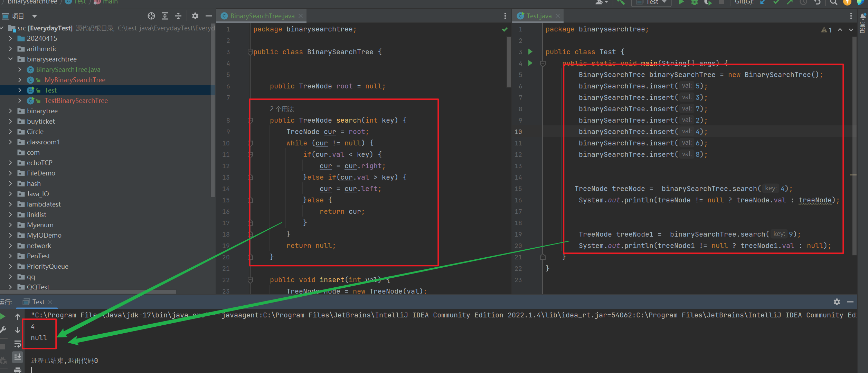
Task: Click the warning count indicator in Test.java
Action: pos(827,30)
